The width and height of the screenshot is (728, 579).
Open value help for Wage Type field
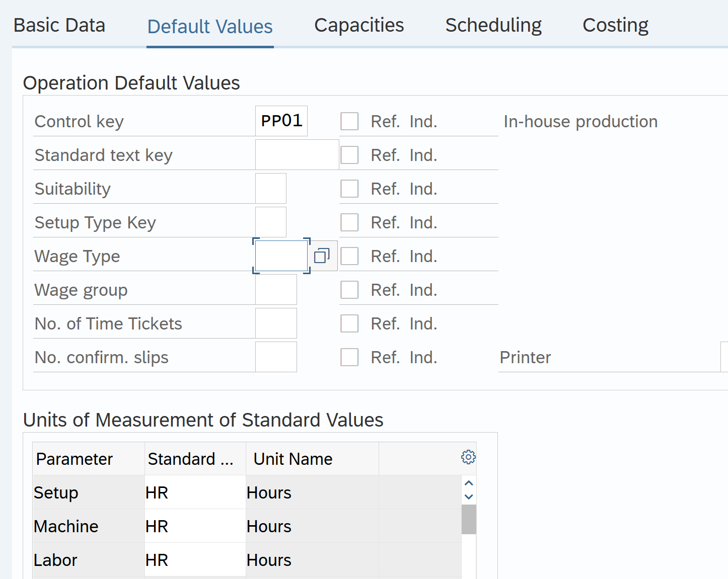point(322,256)
